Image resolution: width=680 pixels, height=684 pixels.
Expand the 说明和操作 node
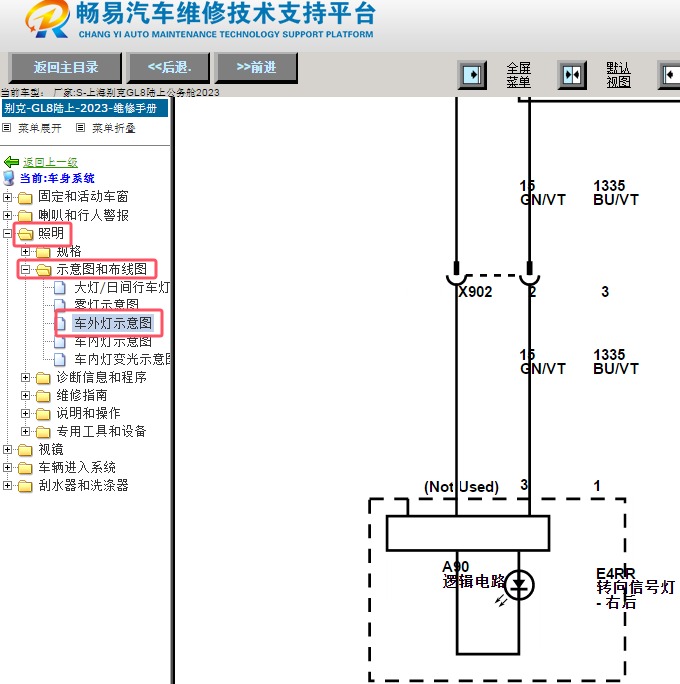(x=25, y=414)
